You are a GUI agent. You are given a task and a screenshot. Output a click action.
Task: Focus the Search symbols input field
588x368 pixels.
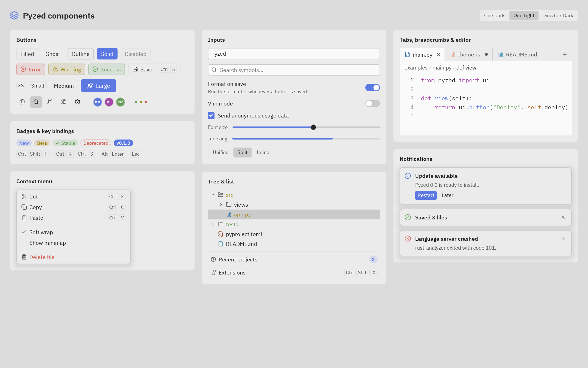(x=294, y=70)
